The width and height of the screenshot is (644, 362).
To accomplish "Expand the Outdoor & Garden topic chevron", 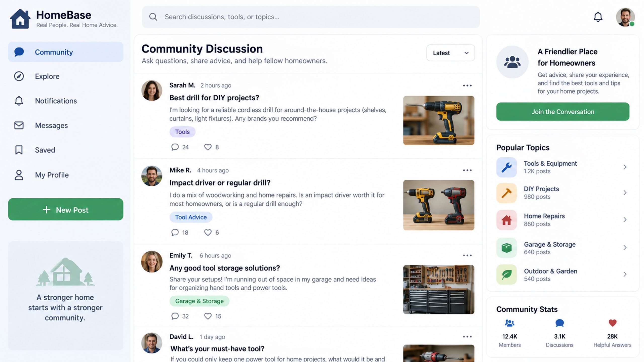I will (625, 274).
